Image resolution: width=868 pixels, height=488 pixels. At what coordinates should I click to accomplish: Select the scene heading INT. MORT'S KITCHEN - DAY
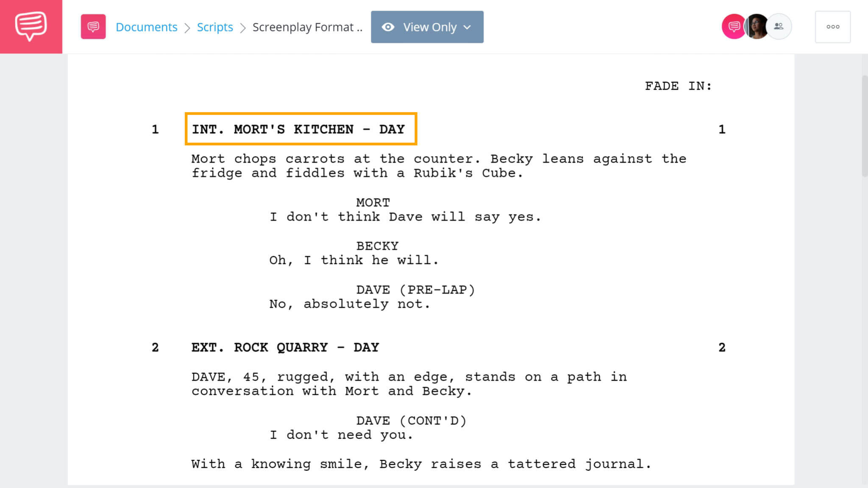point(298,130)
